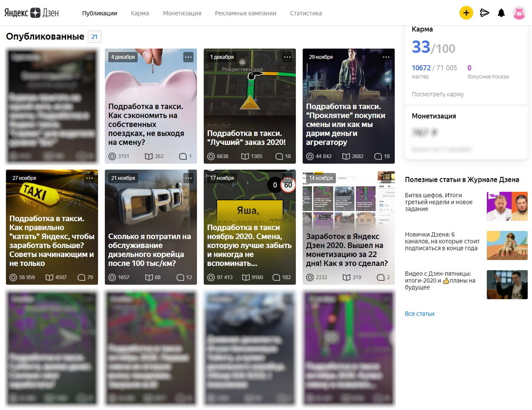The height and width of the screenshot is (410, 532).
Task: Click the 17 ноября date label
Action: pos(222,178)
